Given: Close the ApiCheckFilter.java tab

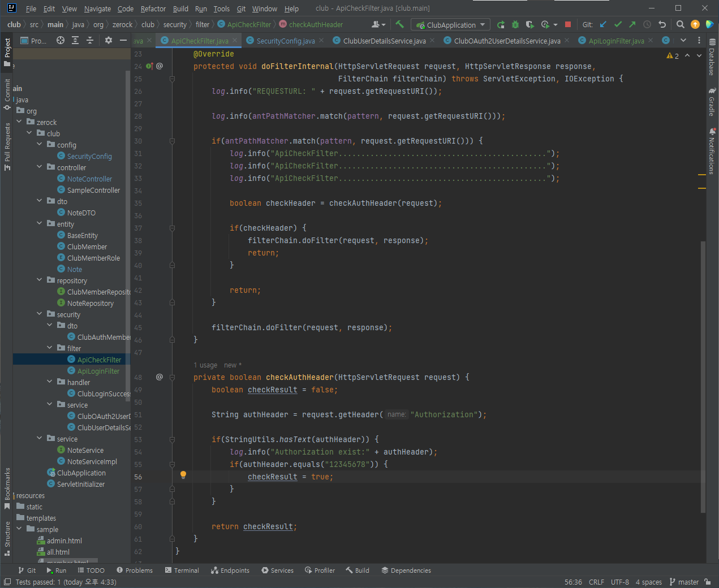Looking at the screenshot, I should click(235, 40).
